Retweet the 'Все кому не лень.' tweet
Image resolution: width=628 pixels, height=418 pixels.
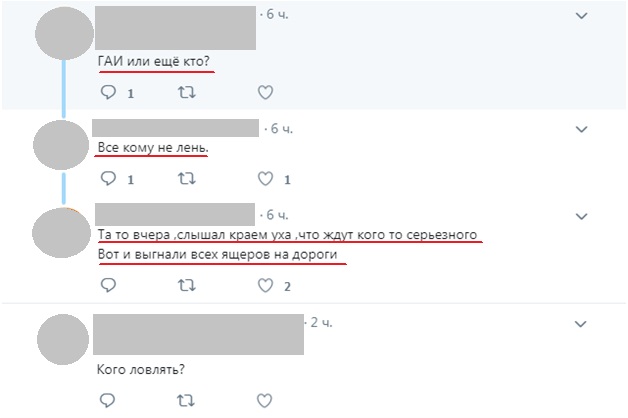tap(187, 179)
